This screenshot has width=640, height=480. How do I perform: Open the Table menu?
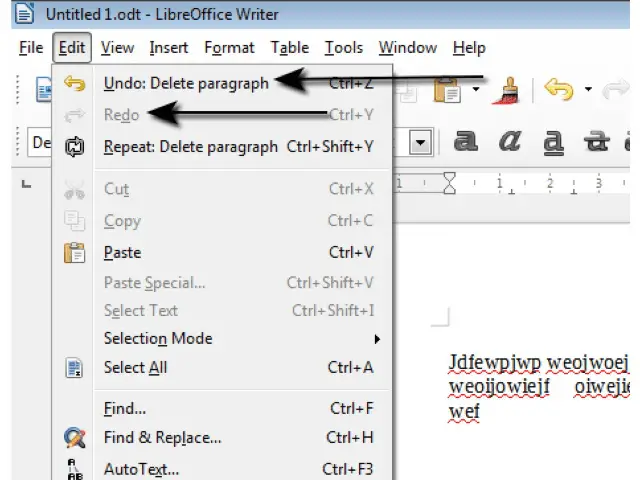[290, 48]
